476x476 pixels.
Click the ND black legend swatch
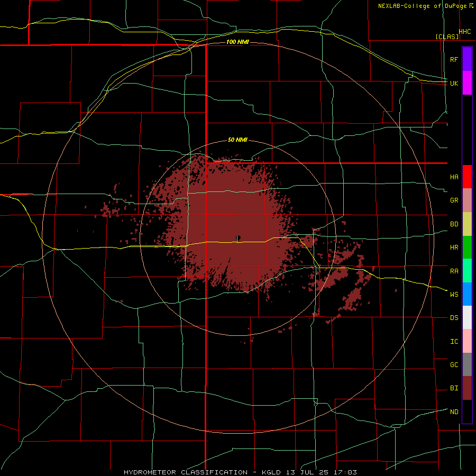click(x=467, y=411)
